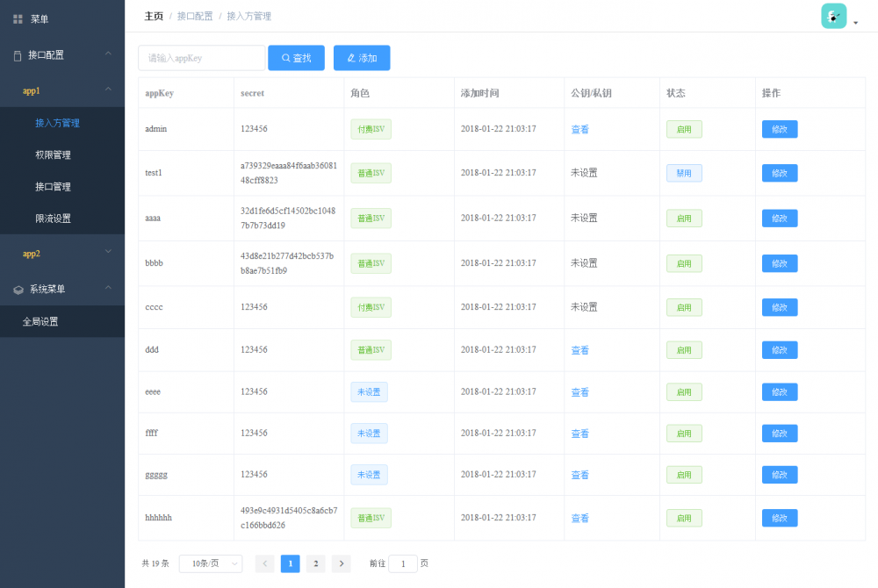The height and width of the screenshot is (588, 878).
Task: Open the 10条/页 page-size dropdown
Action: pyautogui.click(x=210, y=563)
